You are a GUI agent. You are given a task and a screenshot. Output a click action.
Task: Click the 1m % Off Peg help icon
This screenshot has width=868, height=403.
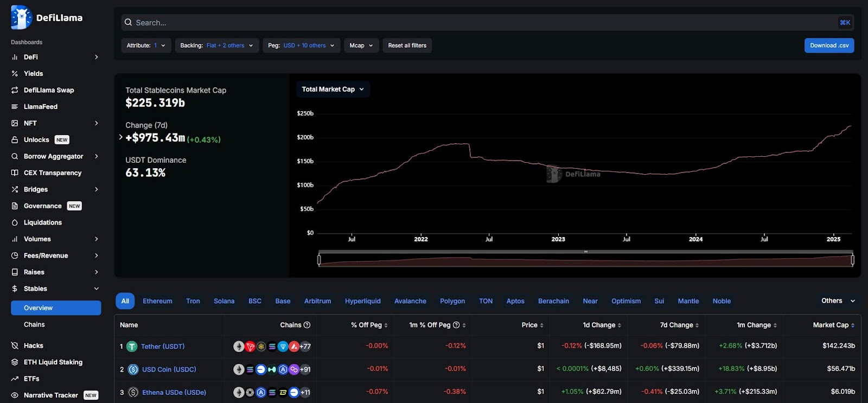tap(456, 325)
